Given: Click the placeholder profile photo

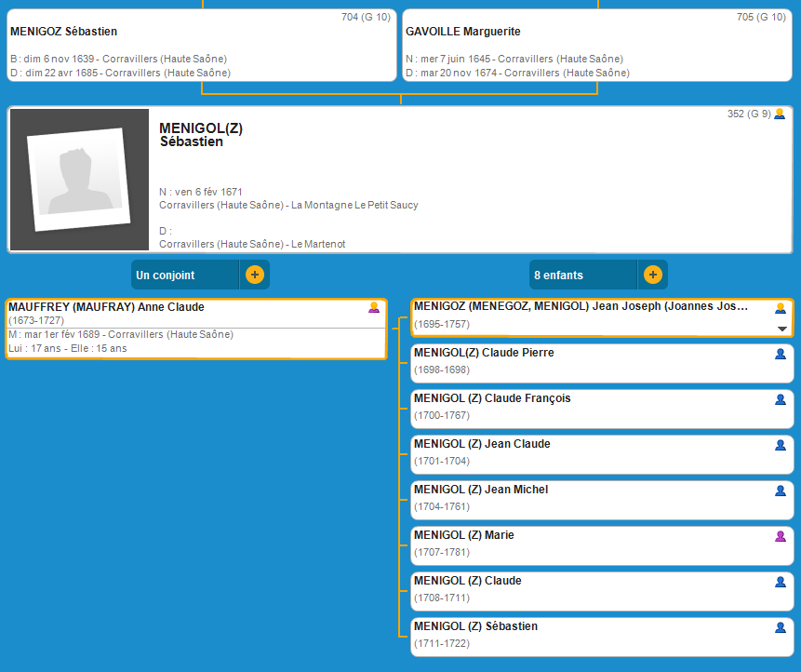Looking at the screenshot, I should [x=79, y=181].
